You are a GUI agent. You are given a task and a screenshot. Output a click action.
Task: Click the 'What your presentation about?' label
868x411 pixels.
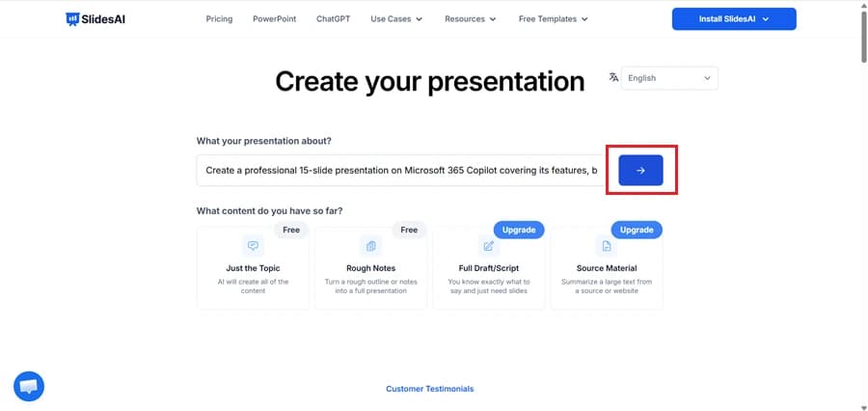[264, 141]
